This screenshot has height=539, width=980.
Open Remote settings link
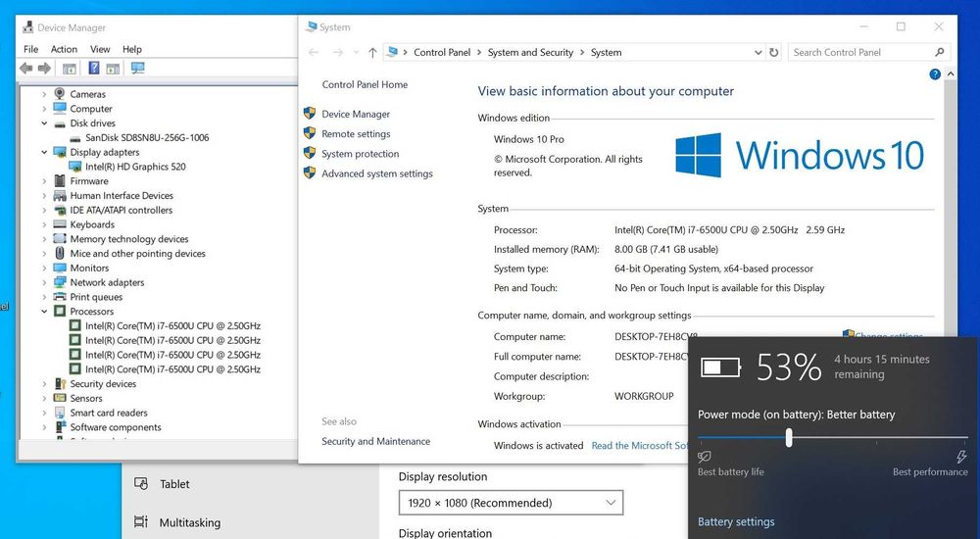click(x=356, y=134)
